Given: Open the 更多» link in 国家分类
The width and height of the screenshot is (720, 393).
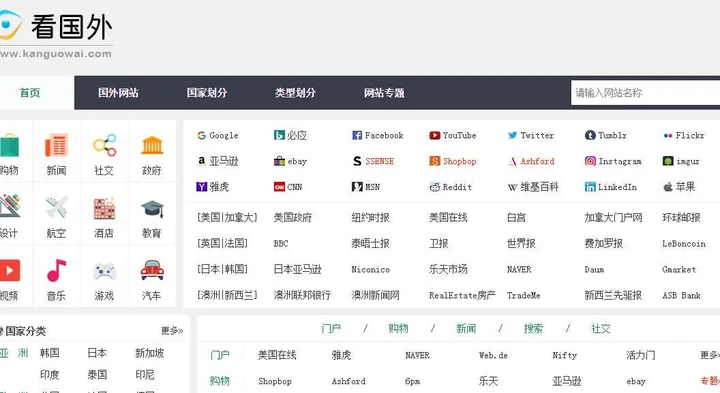Looking at the screenshot, I should pyautogui.click(x=172, y=331).
